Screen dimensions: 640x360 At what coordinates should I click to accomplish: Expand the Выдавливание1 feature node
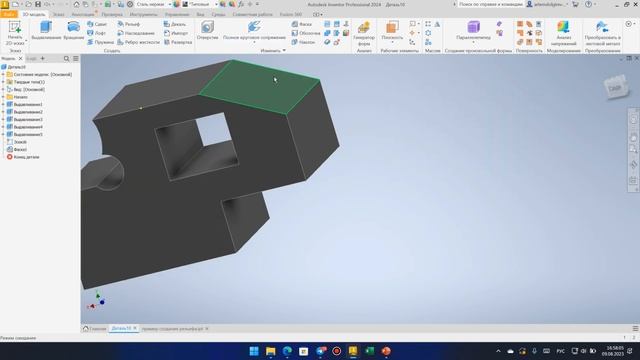pos(3,104)
